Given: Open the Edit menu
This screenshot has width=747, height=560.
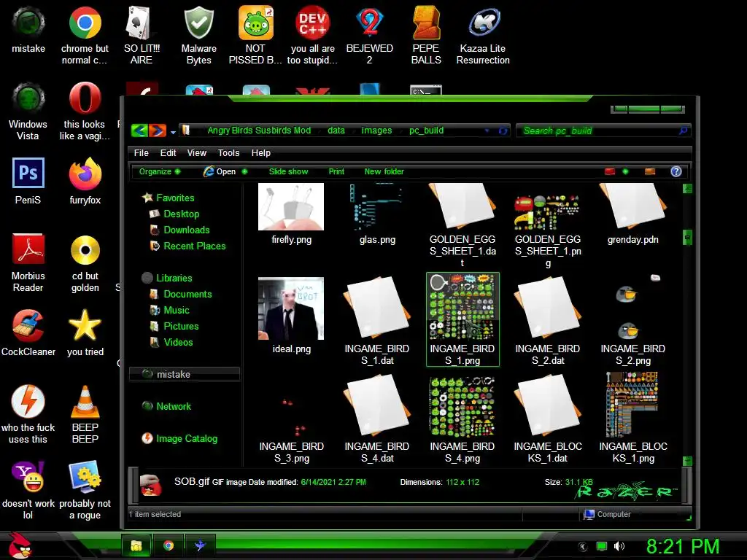Looking at the screenshot, I should (x=168, y=153).
